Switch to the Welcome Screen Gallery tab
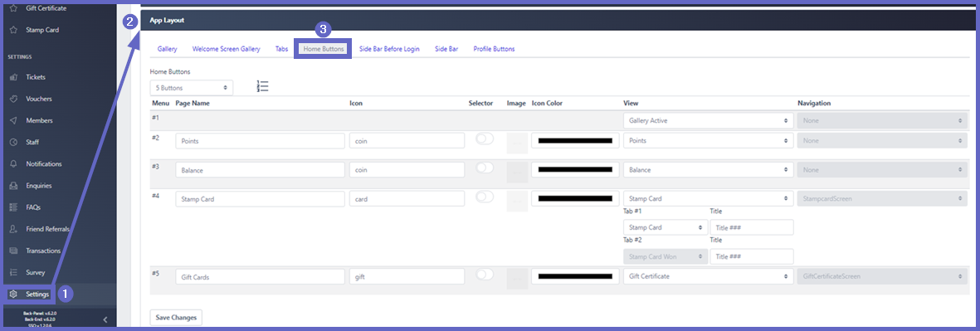The height and width of the screenshot is (331, 980). pyautogui.click(x=227, y=49)
